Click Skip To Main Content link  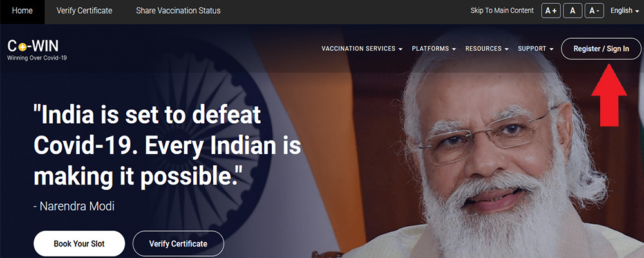point(502,11)
